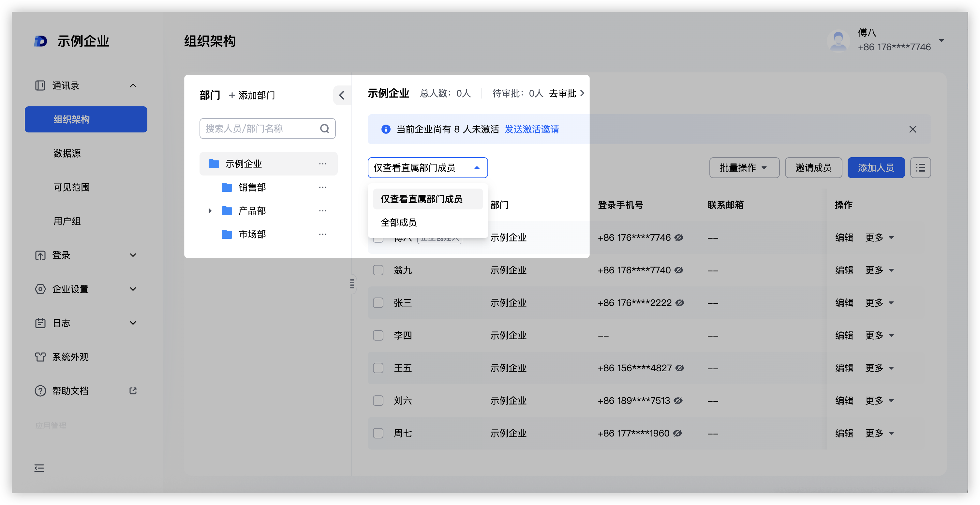Open the 批量操作 dropdown
This screenshot has height=505, width=980.
[744, 168]
